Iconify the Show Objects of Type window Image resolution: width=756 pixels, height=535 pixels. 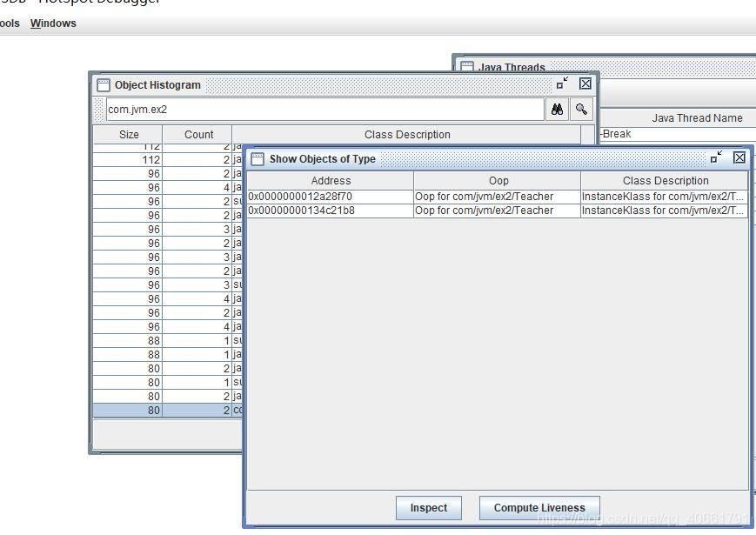717,157
